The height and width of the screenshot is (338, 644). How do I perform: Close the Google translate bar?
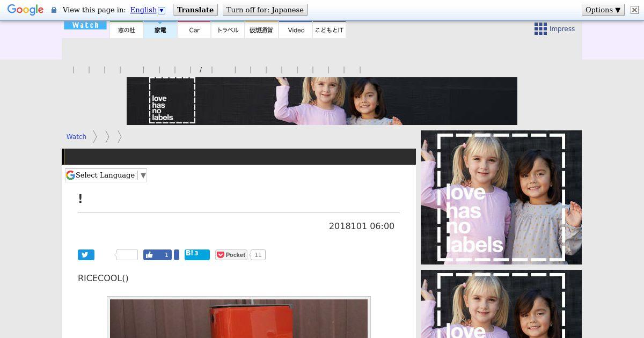pyautogui.click(x=634, y=10)
